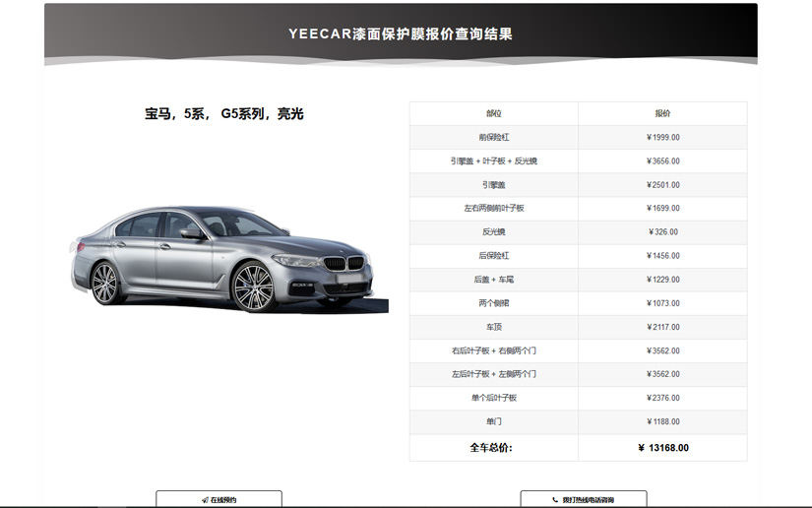Select the 前保险杠 part cell
This screenshot has width=812, height=508.
[x=494, y=137]
